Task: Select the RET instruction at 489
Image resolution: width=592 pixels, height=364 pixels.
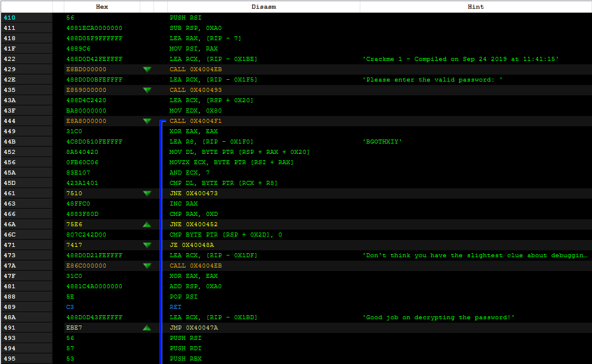Action: point(175,307)
